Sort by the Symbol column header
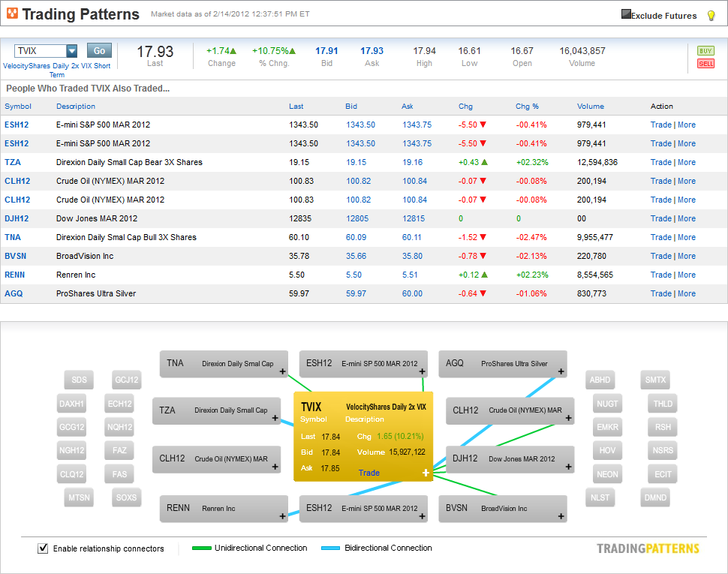 pyautogui.click(x=18, y=107)
